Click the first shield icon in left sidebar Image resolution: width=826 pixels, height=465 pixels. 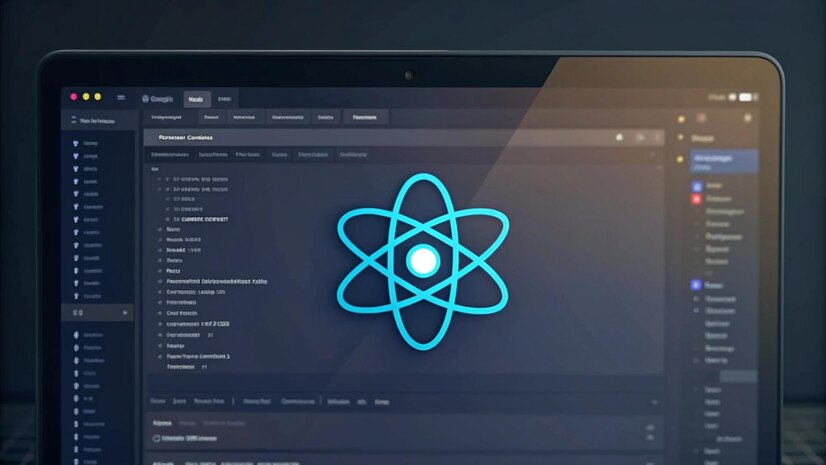(77, 143)
